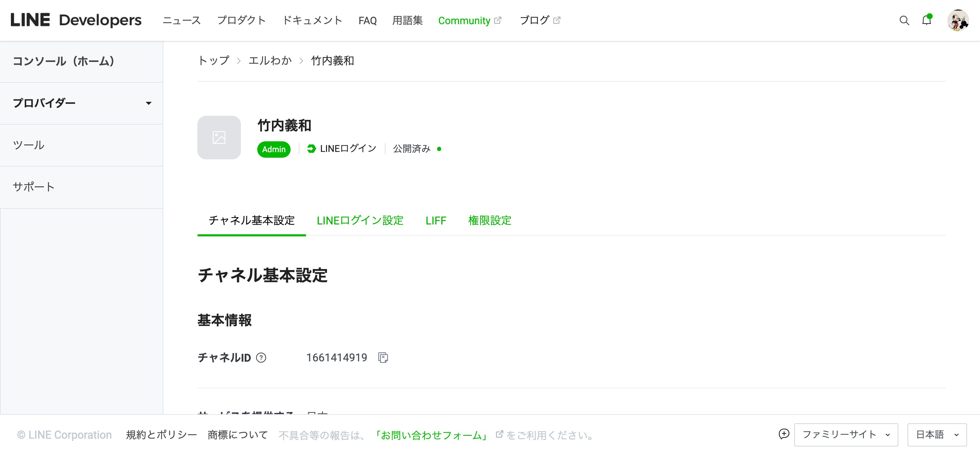Go to コンソール（ホーム） in sidebar
The height and width of the screenshot is (455, 980).
(81, 61)
